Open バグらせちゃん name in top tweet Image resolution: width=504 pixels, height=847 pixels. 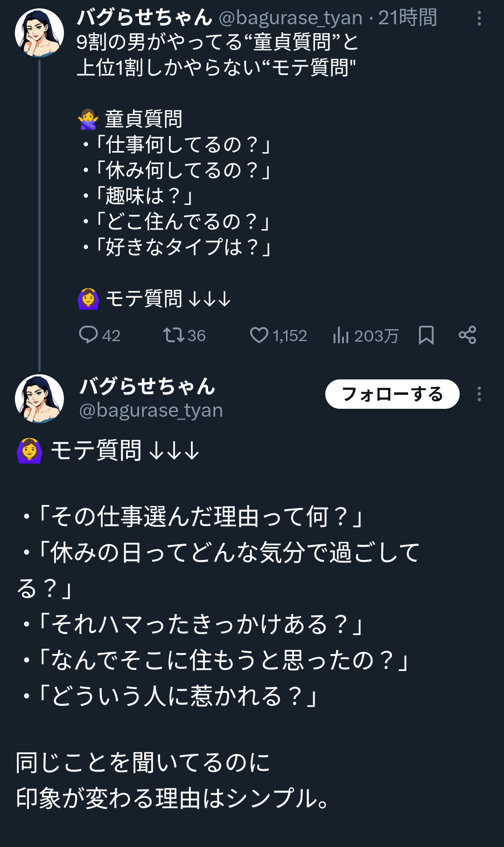click(x=145, y=18)
